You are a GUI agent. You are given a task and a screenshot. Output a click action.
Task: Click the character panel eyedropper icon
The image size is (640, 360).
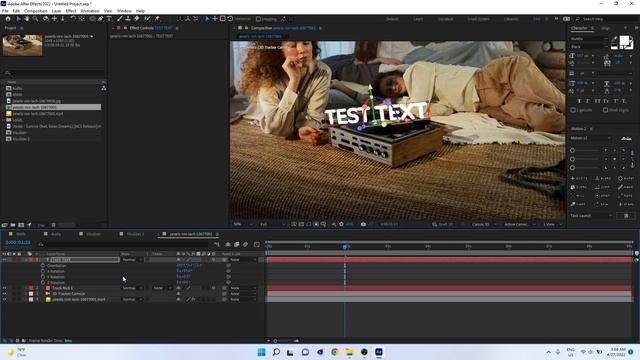click(x=614, y=39)
